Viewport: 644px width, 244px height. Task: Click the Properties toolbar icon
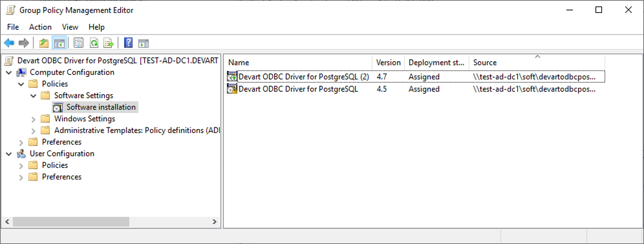[78, 43]
